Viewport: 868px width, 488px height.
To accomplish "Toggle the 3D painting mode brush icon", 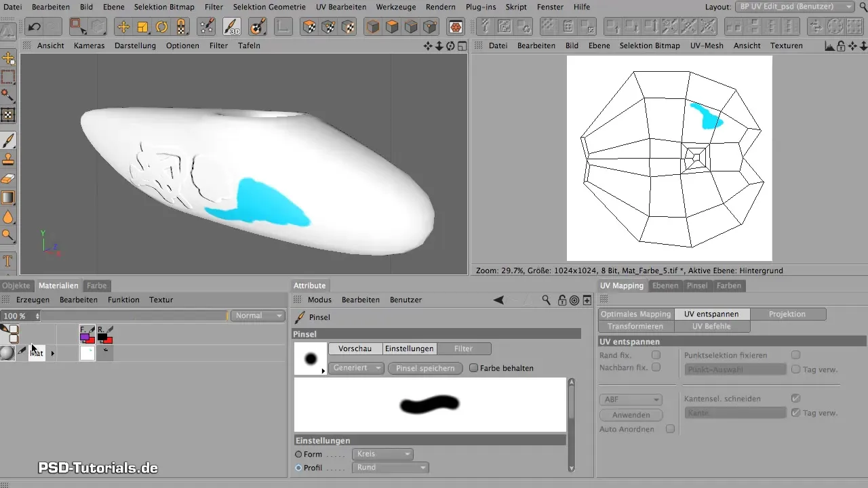I will click(232, 27).
